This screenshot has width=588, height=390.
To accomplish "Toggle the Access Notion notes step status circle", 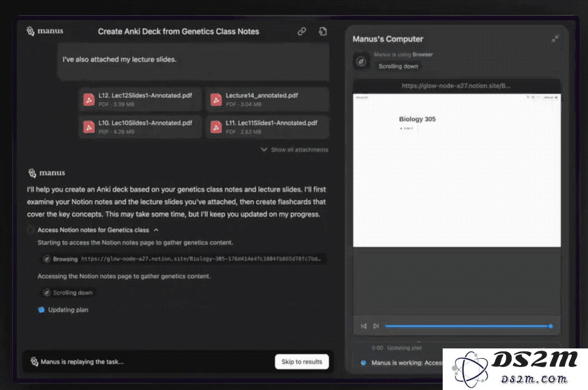I will [31, 230].
